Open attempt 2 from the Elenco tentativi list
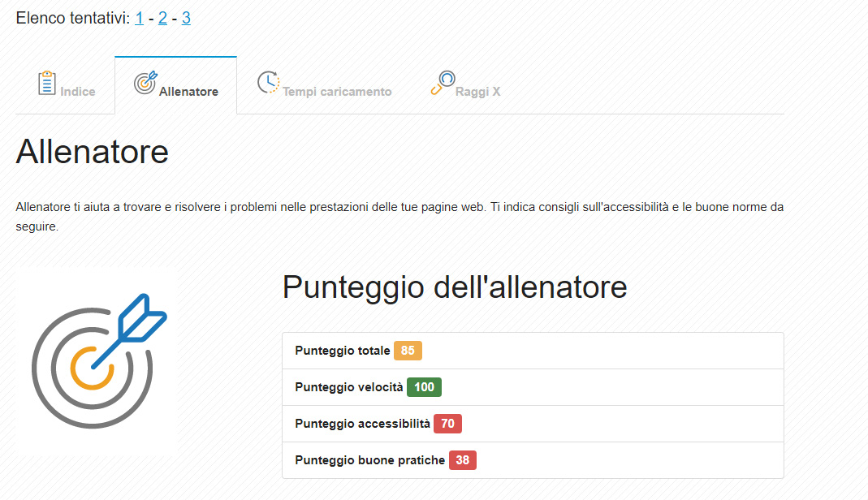 pos(162,16)
